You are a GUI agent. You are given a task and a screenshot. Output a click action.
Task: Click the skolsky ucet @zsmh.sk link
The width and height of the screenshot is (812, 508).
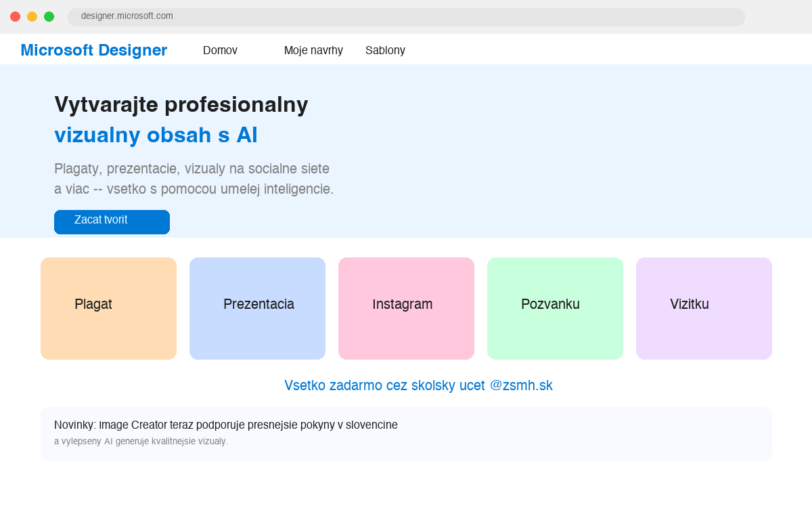[418, 385]
